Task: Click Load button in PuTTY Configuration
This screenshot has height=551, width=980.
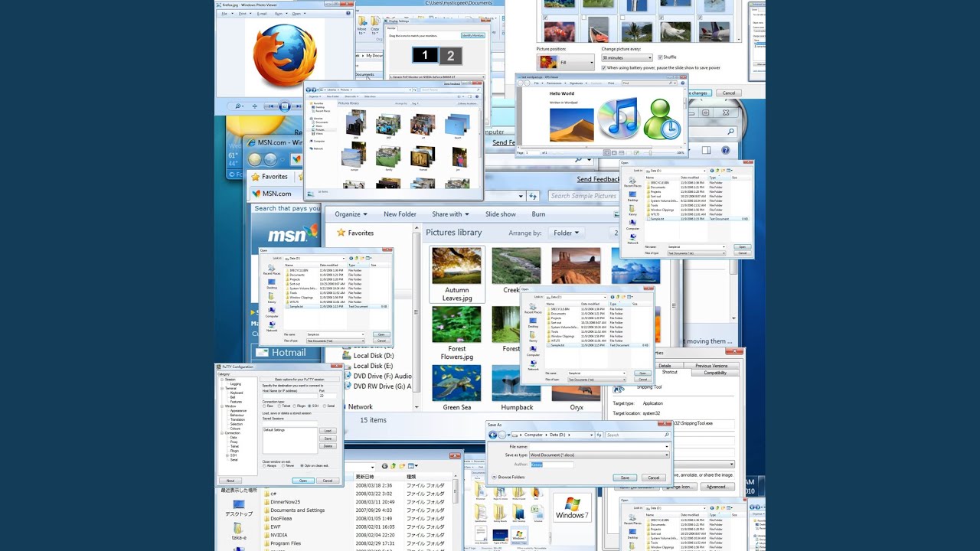Action: tap(328, 431)
